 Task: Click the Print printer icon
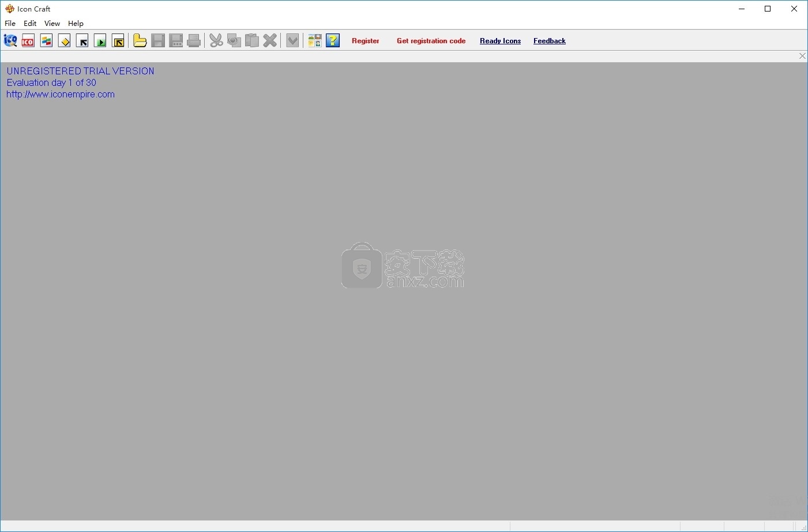tap(194, 40)
